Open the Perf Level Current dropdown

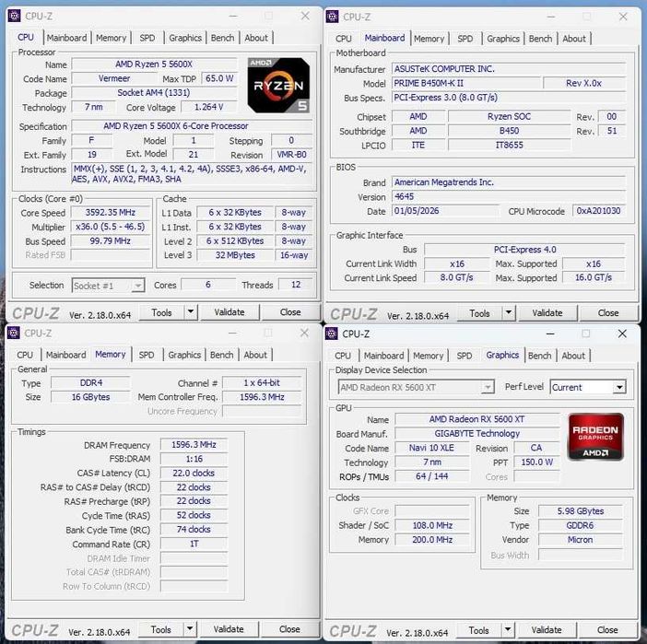(619, 387)
